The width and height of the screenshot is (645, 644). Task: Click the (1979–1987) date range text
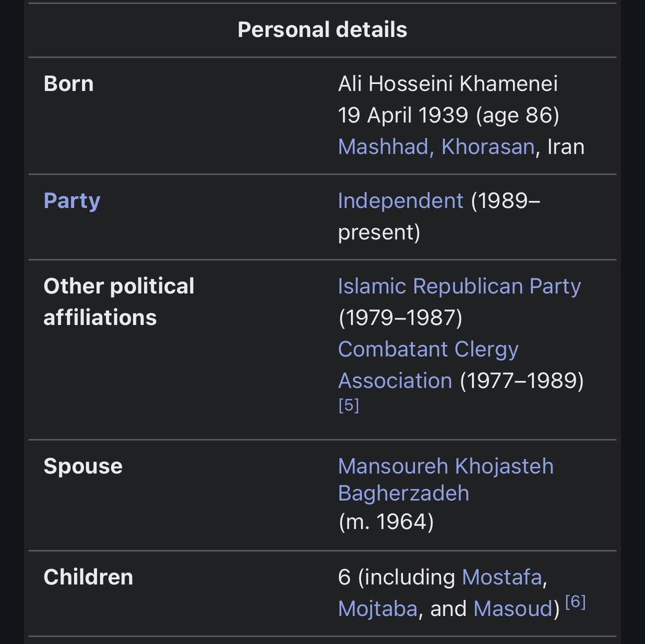click(400, 318)
